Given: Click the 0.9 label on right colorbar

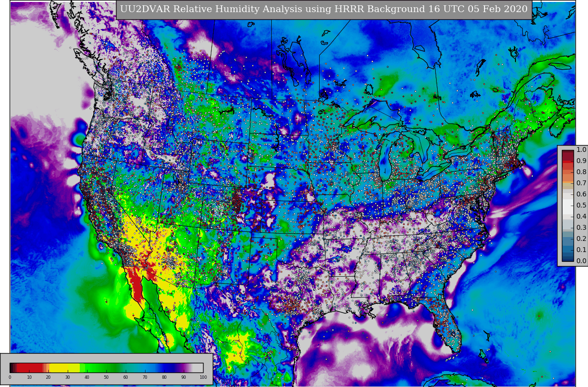Looking at the screenshot, I should 581,161.
